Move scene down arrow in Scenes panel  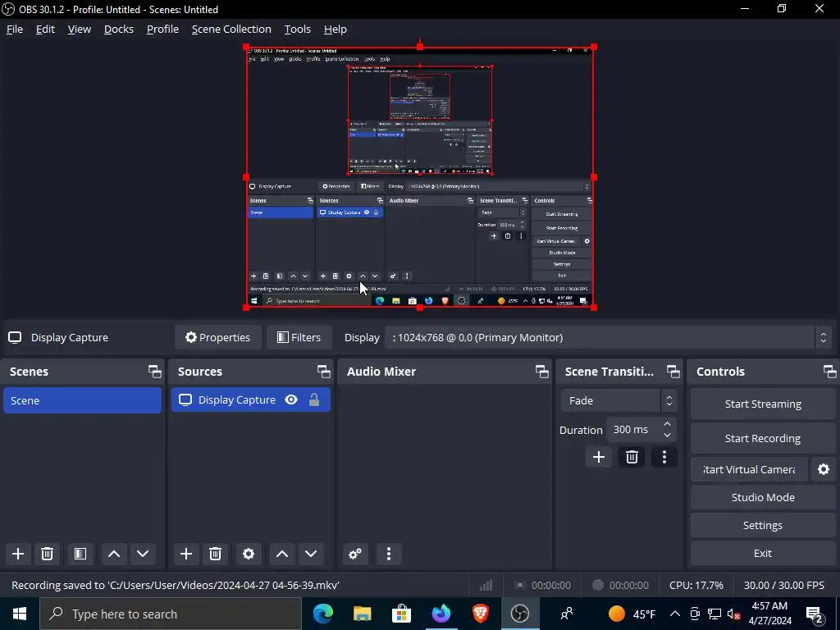[143, 554]
